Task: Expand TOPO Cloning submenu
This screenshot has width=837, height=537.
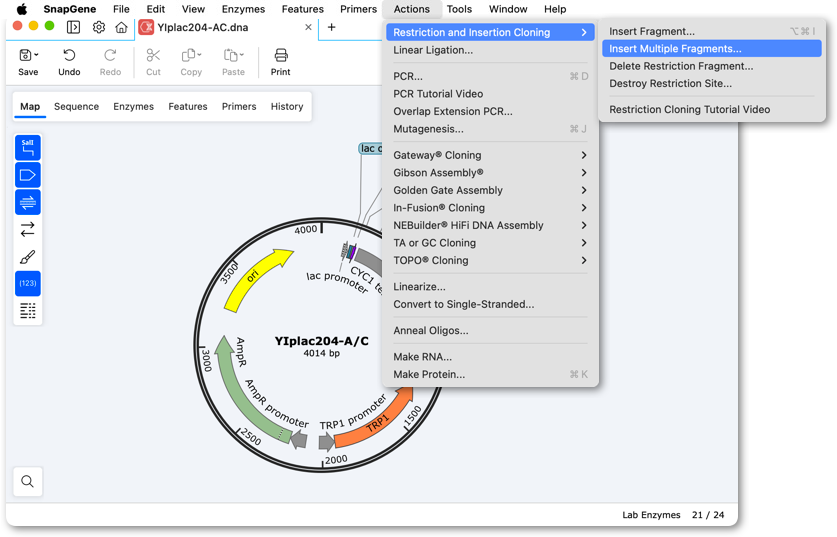Action: click(490, 260)
